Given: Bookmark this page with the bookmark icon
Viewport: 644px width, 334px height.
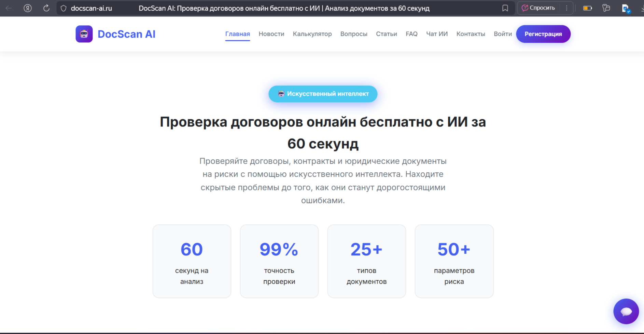Looking at the screenshot, I should 505,8.
